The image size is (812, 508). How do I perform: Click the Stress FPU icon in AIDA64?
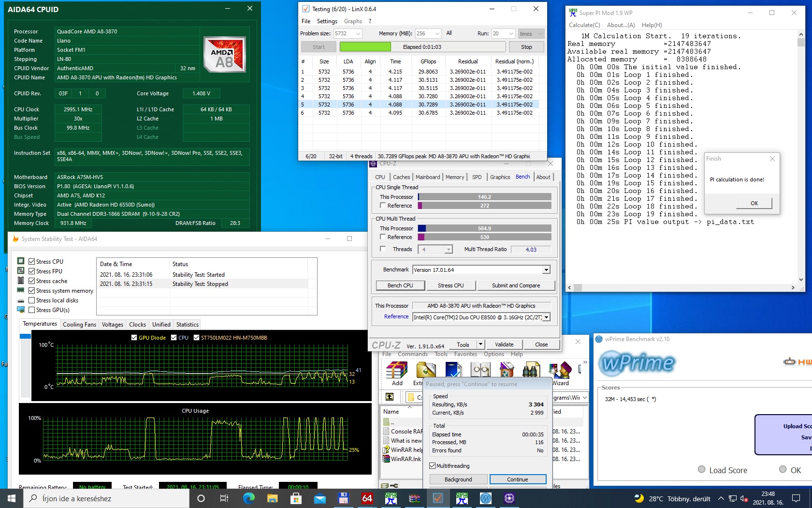(21, 271)
